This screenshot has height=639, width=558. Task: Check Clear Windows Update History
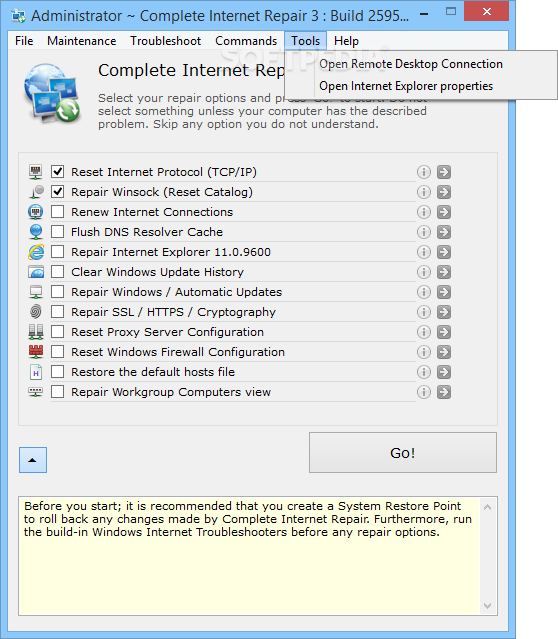click(57, 271)
